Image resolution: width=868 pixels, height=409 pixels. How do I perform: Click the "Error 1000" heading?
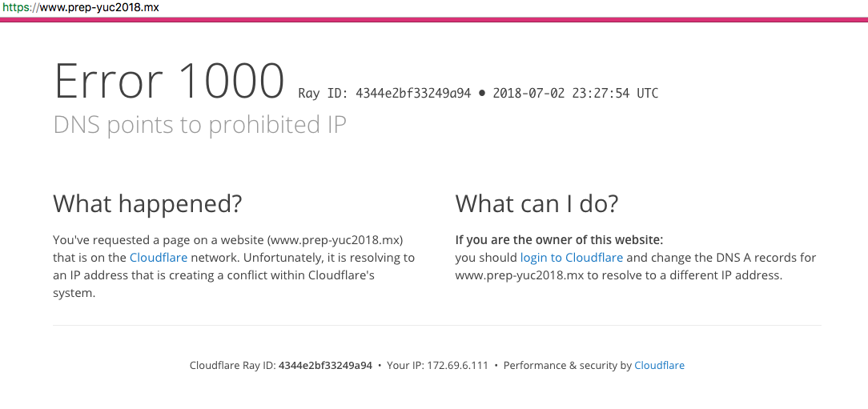[x=169, y=82]
